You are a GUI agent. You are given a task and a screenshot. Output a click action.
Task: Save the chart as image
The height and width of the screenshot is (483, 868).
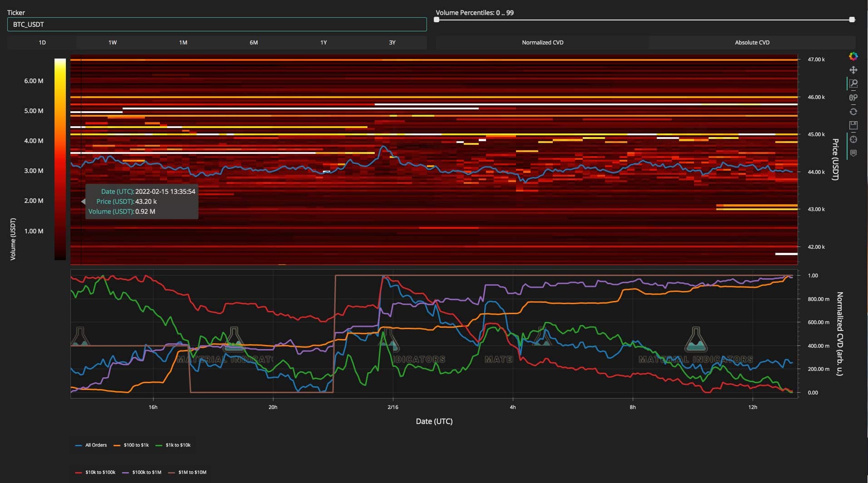tap(853, 125)
